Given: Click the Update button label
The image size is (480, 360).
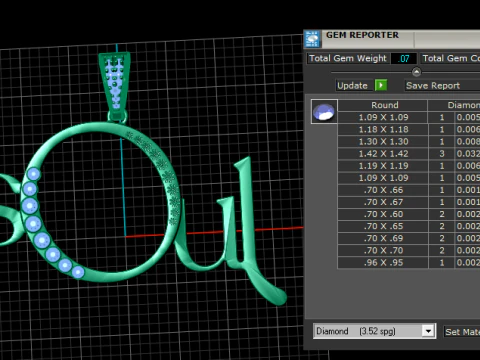Looking at the screenshot, I should (x=352, y=86).
